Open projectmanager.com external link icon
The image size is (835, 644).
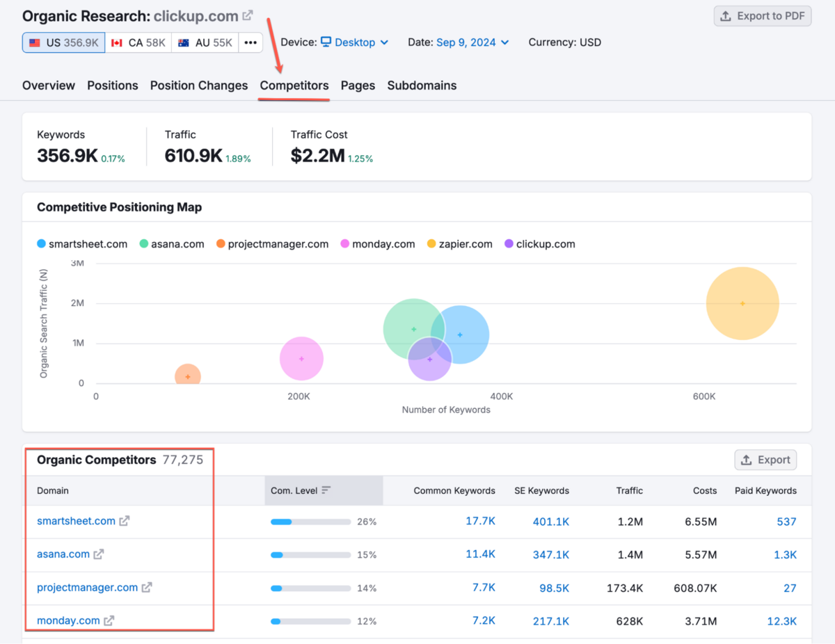(147, 588)
